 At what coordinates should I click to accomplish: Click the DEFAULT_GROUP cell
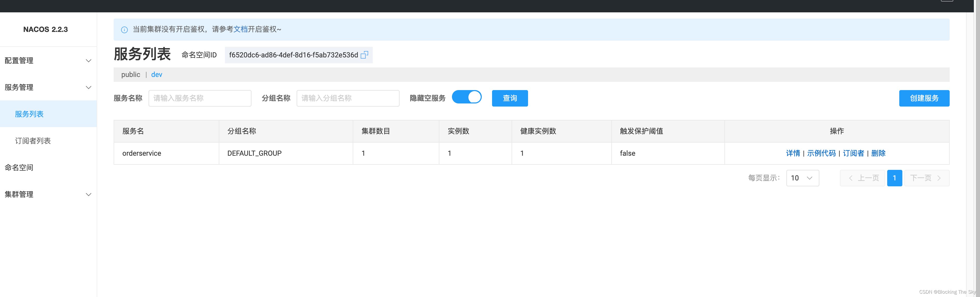(286, 153)
